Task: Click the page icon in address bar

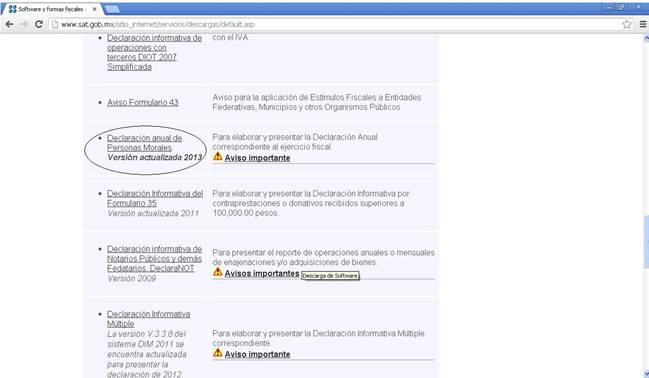Action: point(55,24)
